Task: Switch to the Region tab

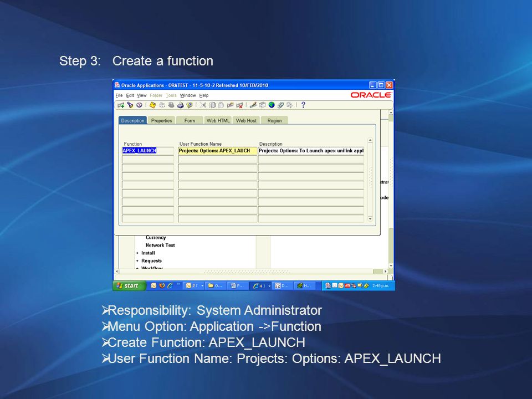Action: click(x=274, y=120)
